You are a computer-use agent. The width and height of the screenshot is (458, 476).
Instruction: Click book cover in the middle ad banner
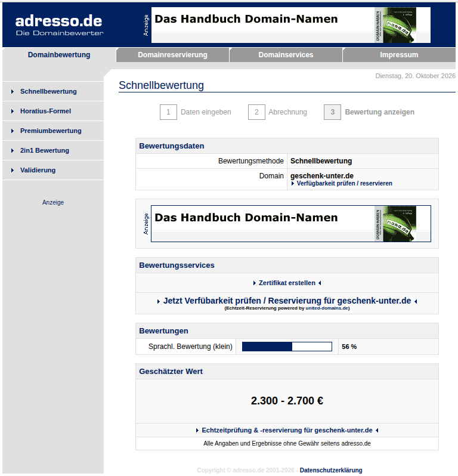[395, 224]
